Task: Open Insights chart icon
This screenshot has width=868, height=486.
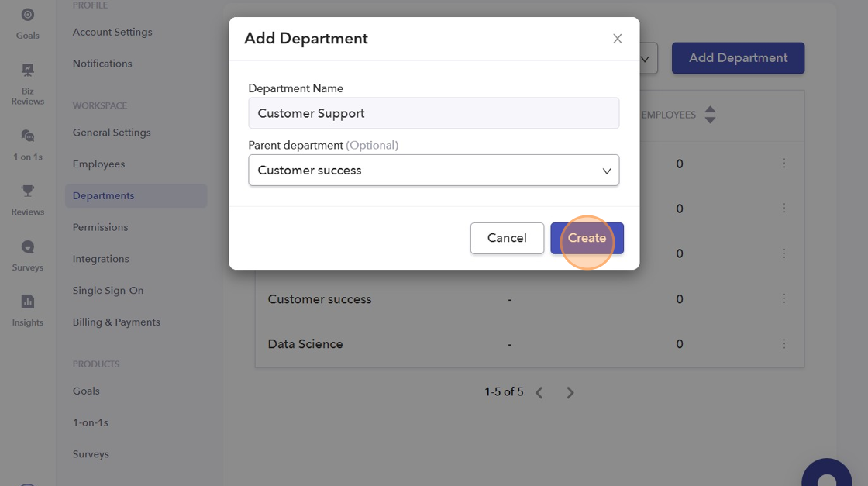Action: coord(28,309)
